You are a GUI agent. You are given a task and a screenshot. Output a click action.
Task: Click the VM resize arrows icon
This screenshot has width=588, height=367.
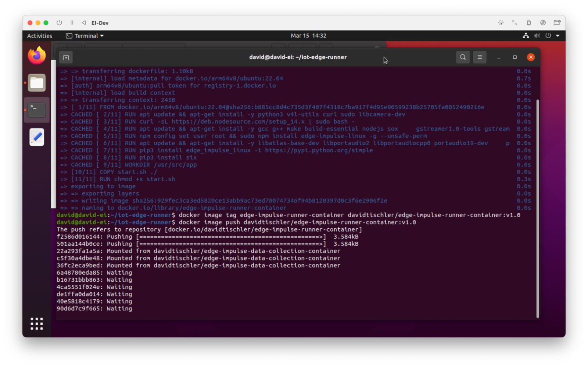coord(514,23)
